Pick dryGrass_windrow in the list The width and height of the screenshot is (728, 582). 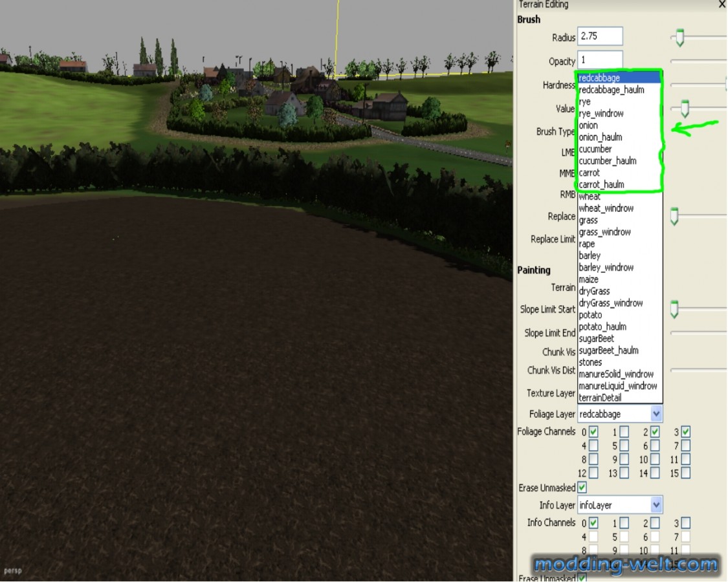(x=620, y=303)
